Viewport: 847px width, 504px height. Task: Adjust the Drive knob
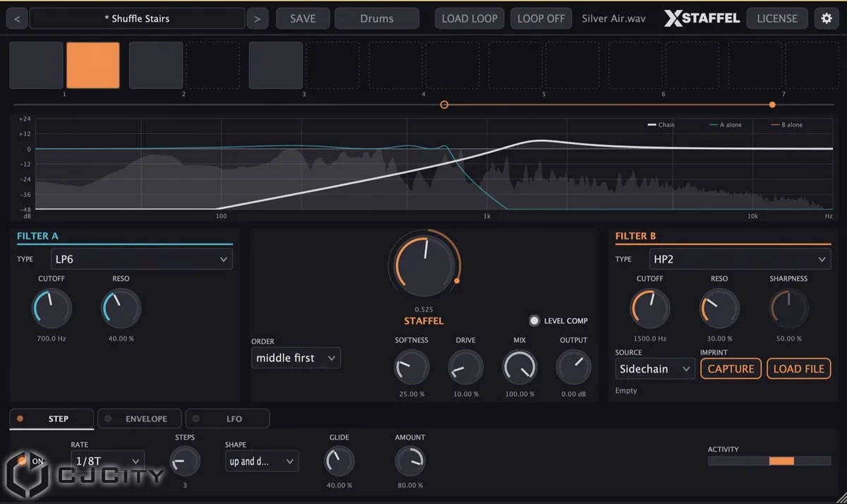(x=466, y=367)
